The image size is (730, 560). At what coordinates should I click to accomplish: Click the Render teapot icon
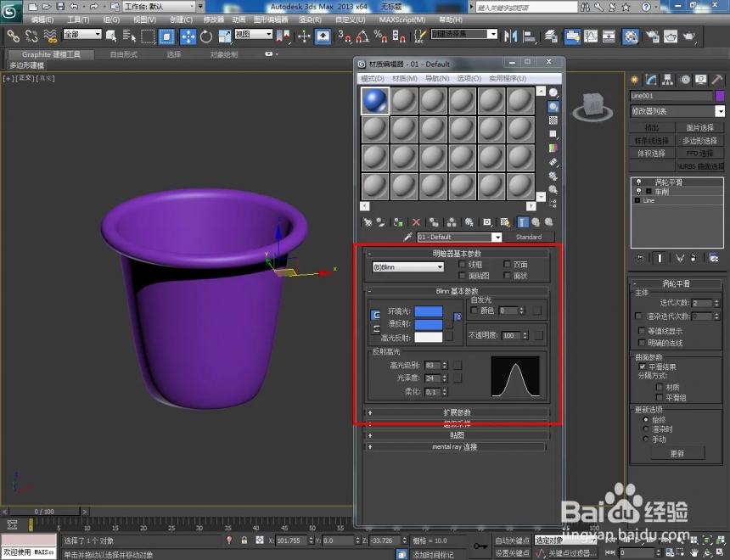(x=689, y=36)
